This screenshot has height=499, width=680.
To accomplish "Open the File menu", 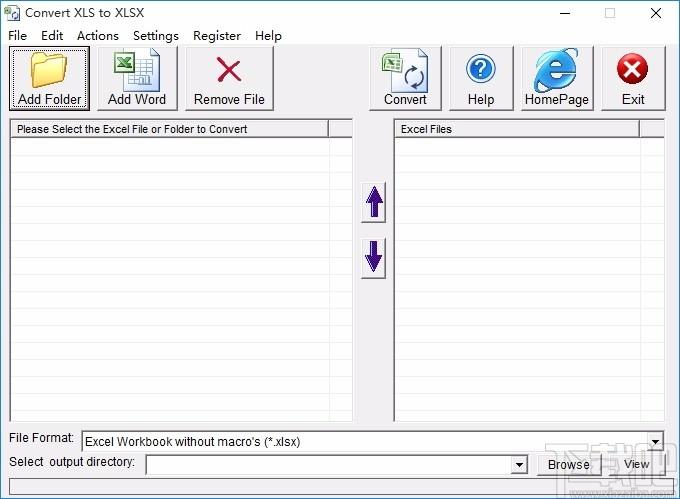I will click(17, 36).
